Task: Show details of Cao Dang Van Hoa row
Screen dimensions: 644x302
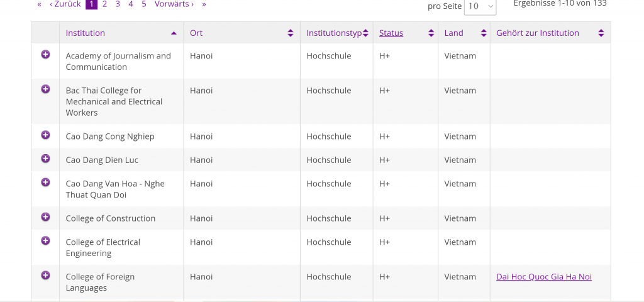Action: point(45,182)
